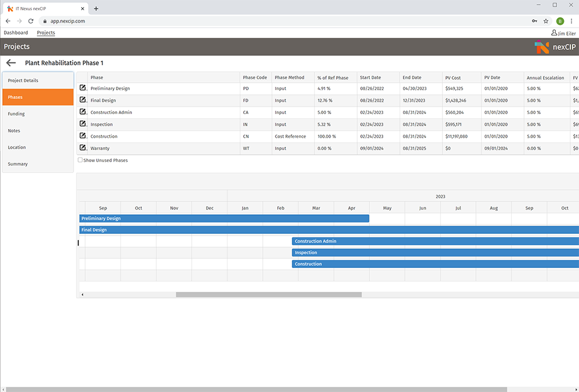The image size is (579, 392).
Task: Click the Cost Reference method cell
Action: point(293,136)
